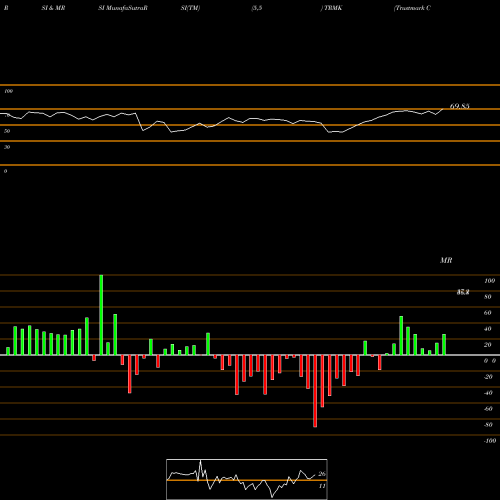
Task: Click the 40 label on MR axis
Action: [x=488, y=329]
